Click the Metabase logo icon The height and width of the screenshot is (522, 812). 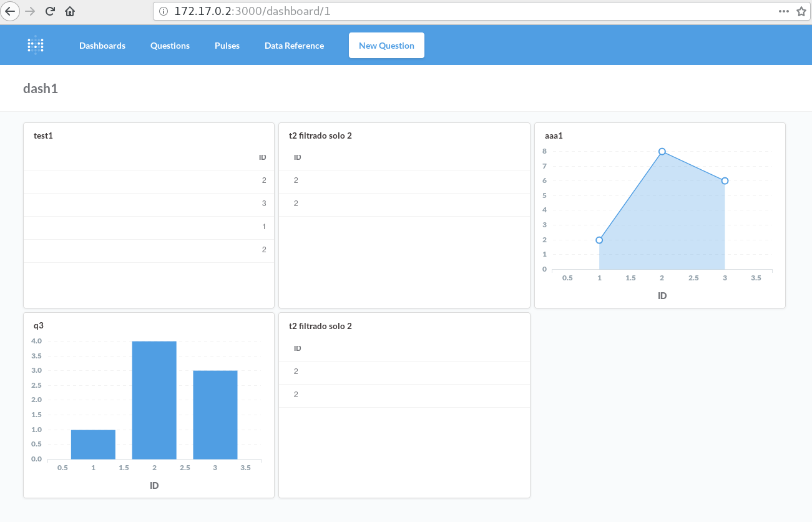pos(36,45)
